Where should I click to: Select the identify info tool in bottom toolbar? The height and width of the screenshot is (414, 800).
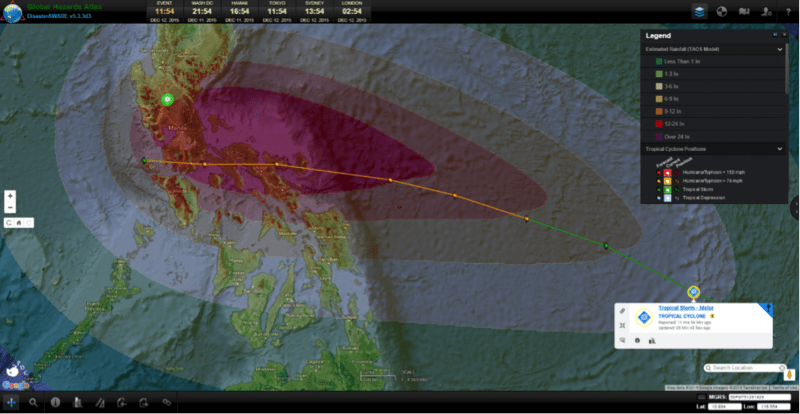pos(55,402)
